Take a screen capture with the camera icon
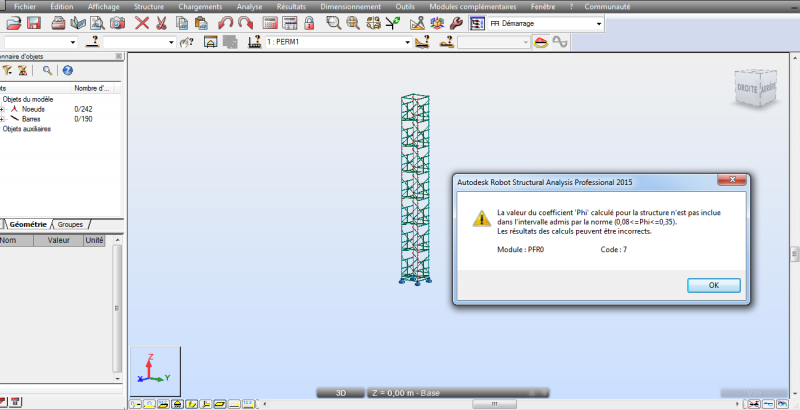Screen dimensions: 800x410 coord(117,23)
